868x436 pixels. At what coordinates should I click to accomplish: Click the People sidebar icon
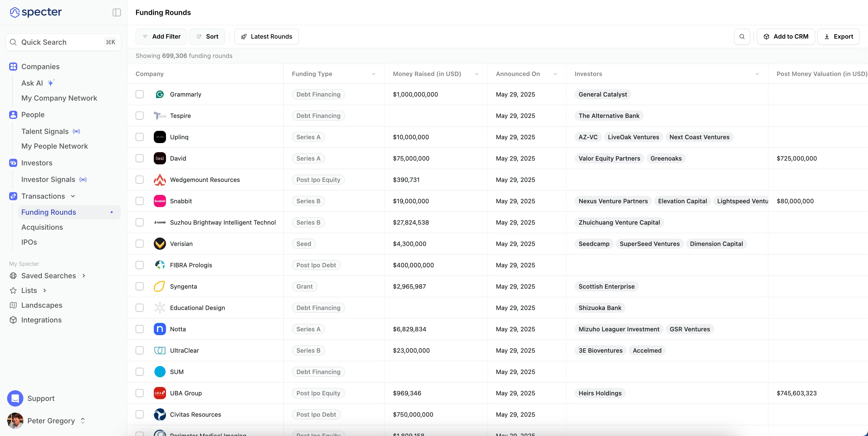coord(13,115)
